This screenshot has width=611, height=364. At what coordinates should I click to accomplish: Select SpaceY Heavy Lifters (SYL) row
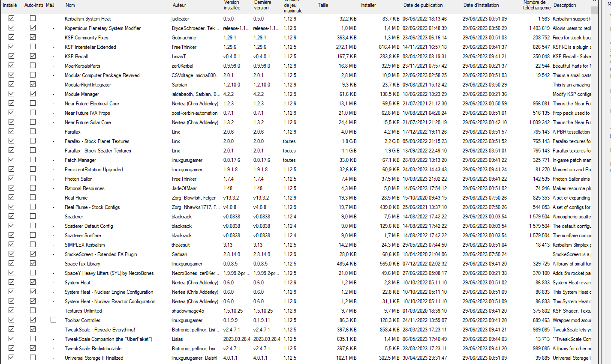[109, 273]
